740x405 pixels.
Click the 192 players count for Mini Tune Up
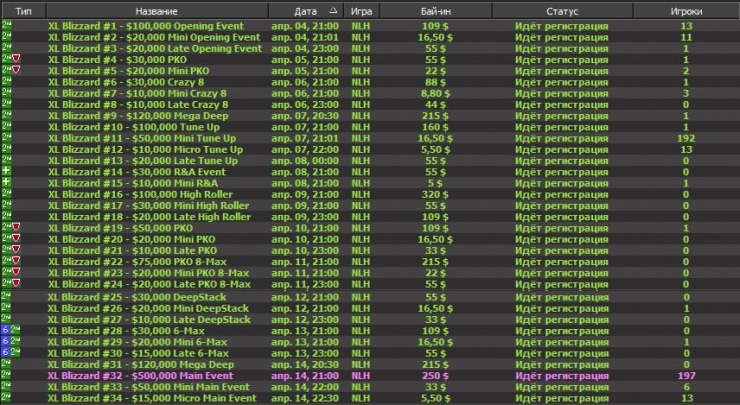point(686,138)
